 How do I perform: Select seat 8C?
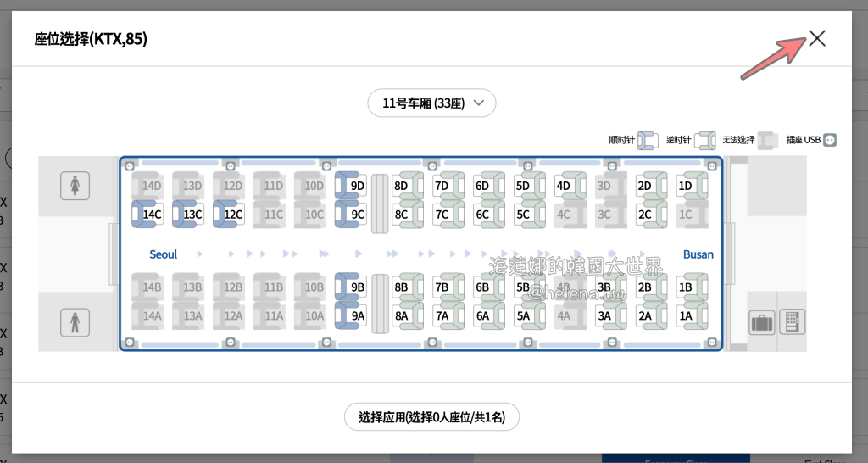pos(408,215)
